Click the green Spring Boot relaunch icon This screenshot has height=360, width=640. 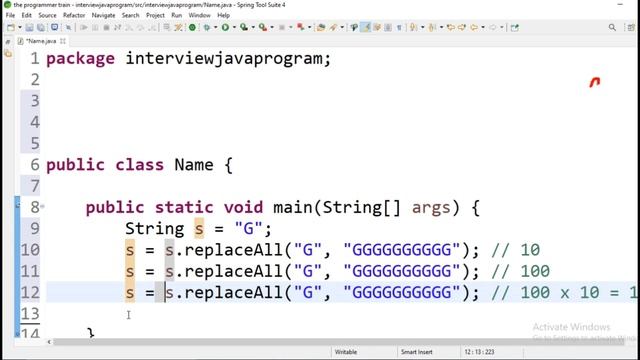pyautogui.click(x=192, y=27)
